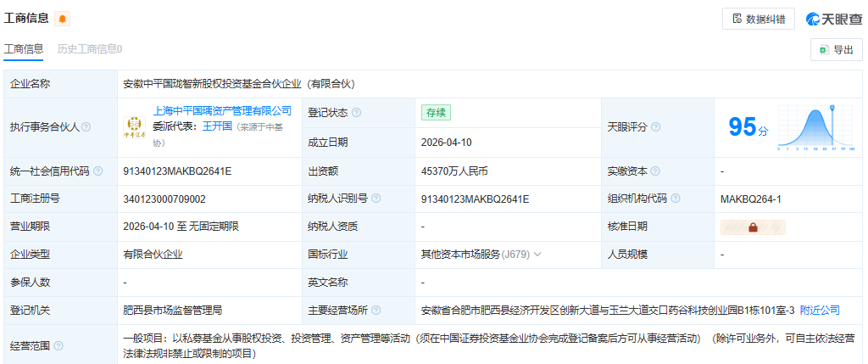The image size is (868, 364).
Task: Click the 导出 export button
Action: tap(837, 50)
